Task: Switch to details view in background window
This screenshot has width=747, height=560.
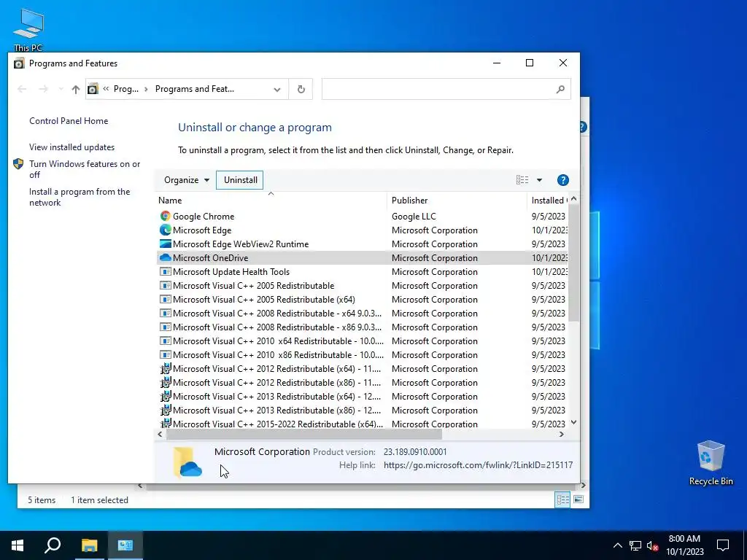Action: (x=562, y=499)
